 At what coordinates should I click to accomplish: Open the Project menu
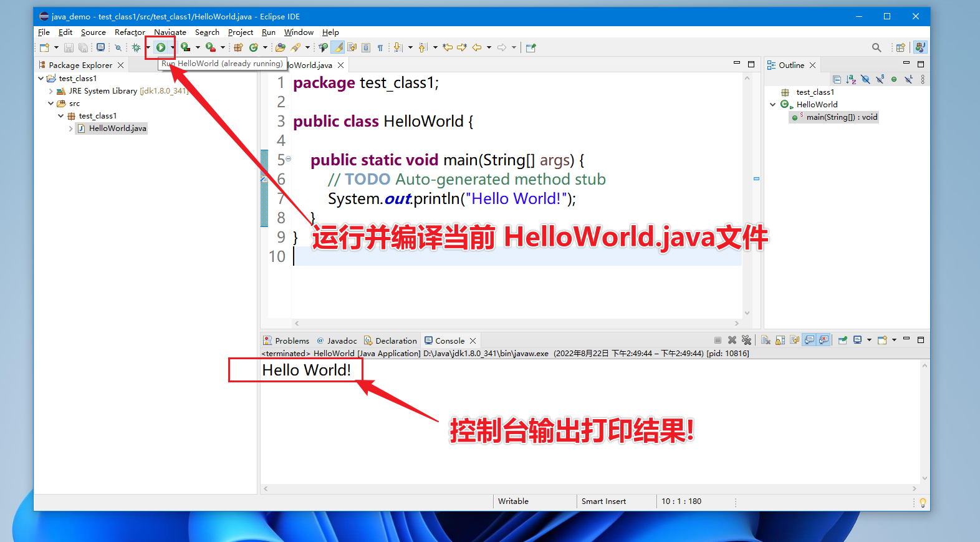(x=241, y=32)
